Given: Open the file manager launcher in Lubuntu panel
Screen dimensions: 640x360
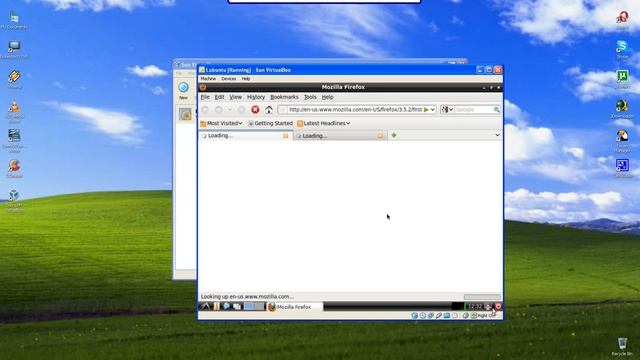Looking at the screenshot, I should pos(216,307).
